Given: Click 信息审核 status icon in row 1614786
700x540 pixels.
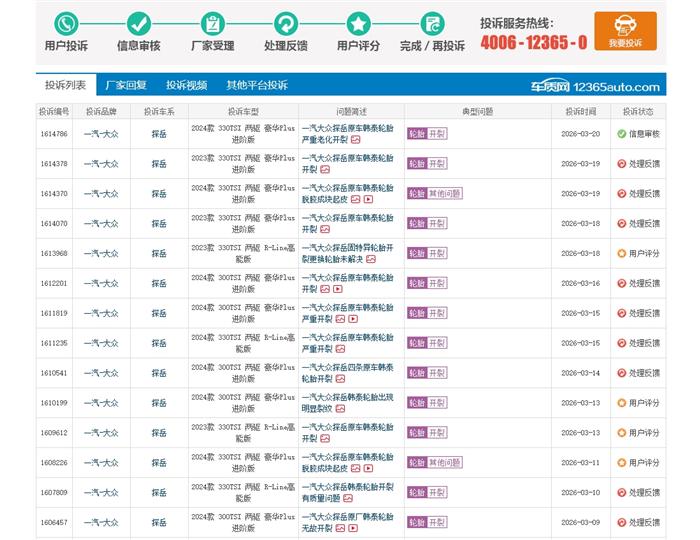Looking at the screenshot, I should click(x=621, y=134).
